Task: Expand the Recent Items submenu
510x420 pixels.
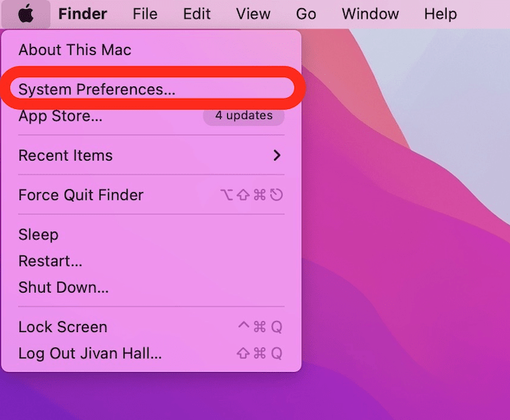Action: (66, 155)
